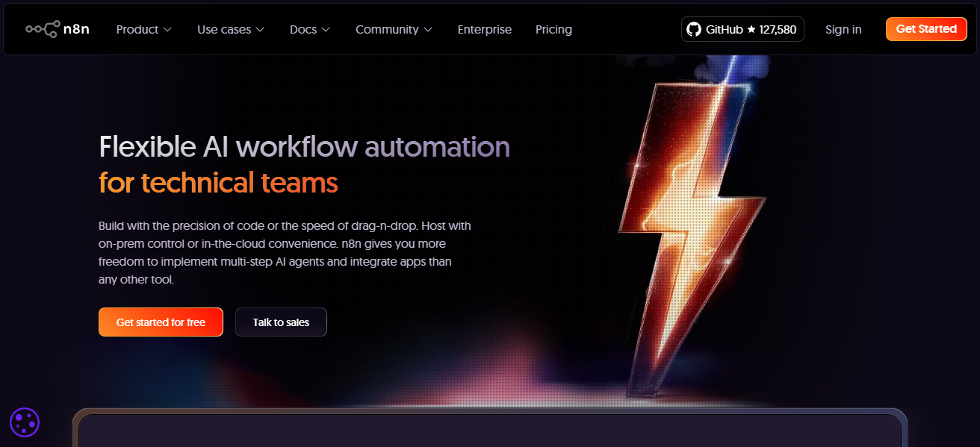Click the orange text 'for technical teams'
Image resolution: width=980 pixels, height=447 pixels.
coord(218,183)
